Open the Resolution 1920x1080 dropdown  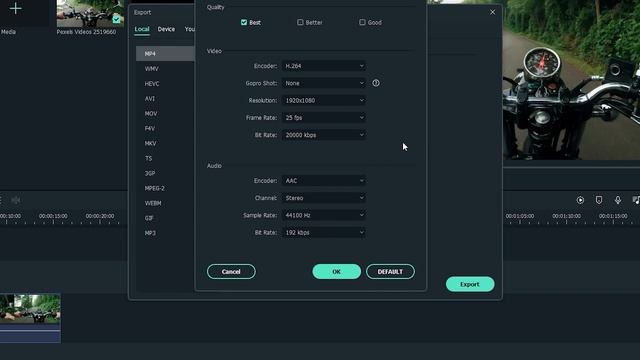pyautogui.click(x=324, y=100)
